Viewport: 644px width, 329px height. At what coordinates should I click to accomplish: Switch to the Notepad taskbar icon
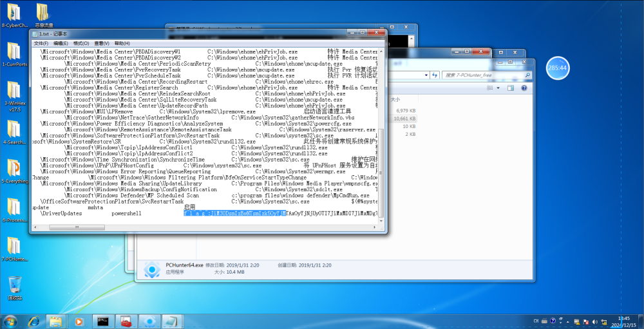(x=171, y=321)
